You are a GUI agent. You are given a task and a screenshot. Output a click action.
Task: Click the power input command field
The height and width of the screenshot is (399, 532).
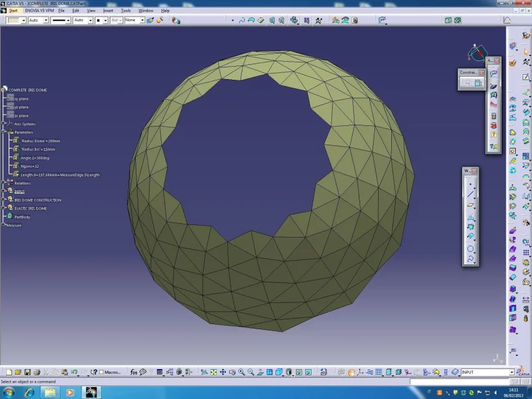click(x=459, y=382)
